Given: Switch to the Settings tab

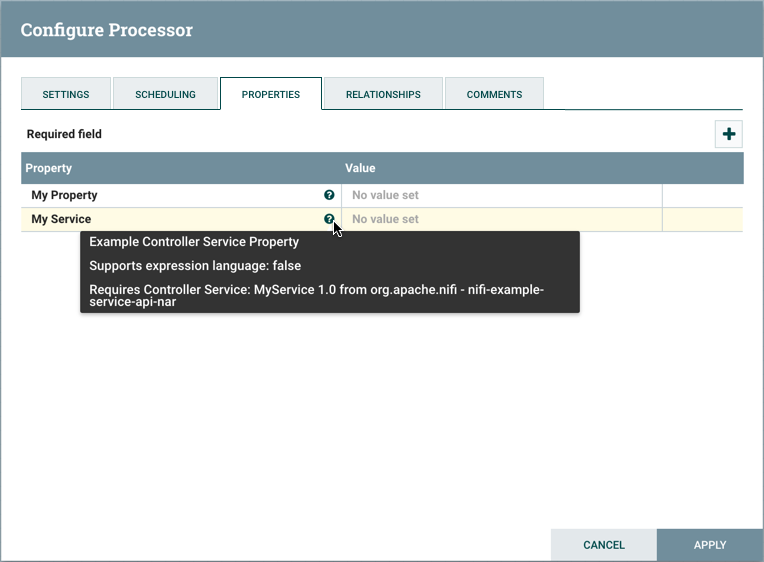Looking at the screenshot, I should (x=66, y=95).
